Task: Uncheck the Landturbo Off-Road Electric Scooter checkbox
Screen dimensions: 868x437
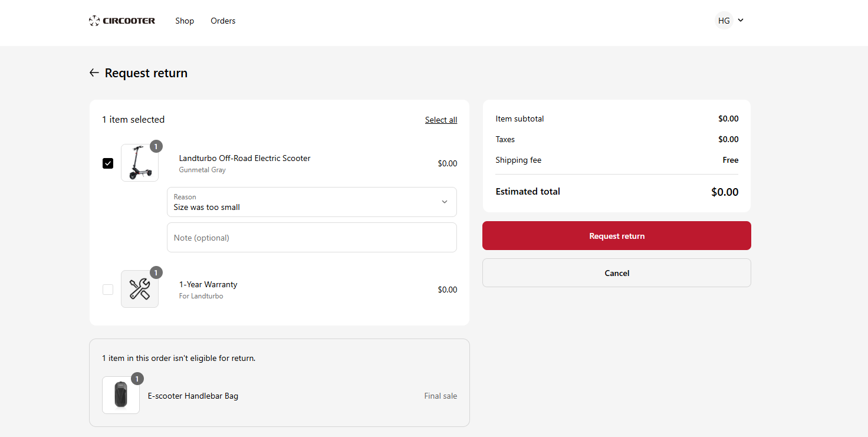Action: coord(108,163)
